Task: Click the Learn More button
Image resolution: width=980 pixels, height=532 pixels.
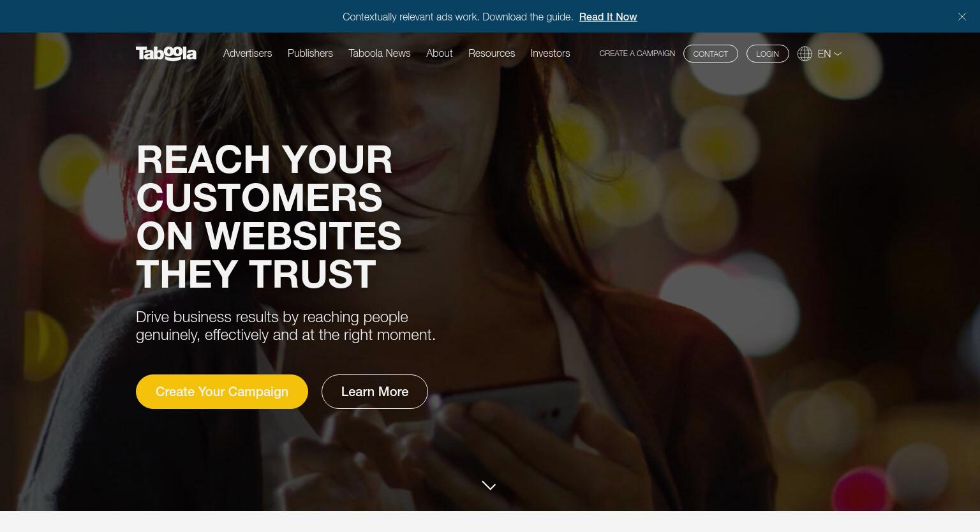Action: point(375,392)
